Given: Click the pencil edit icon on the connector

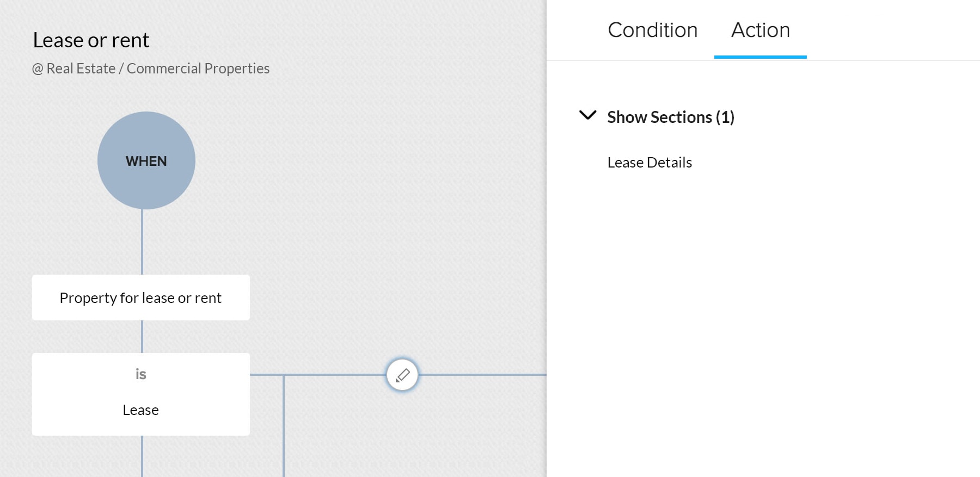Looking at the screenshot, I should (402, 375).
